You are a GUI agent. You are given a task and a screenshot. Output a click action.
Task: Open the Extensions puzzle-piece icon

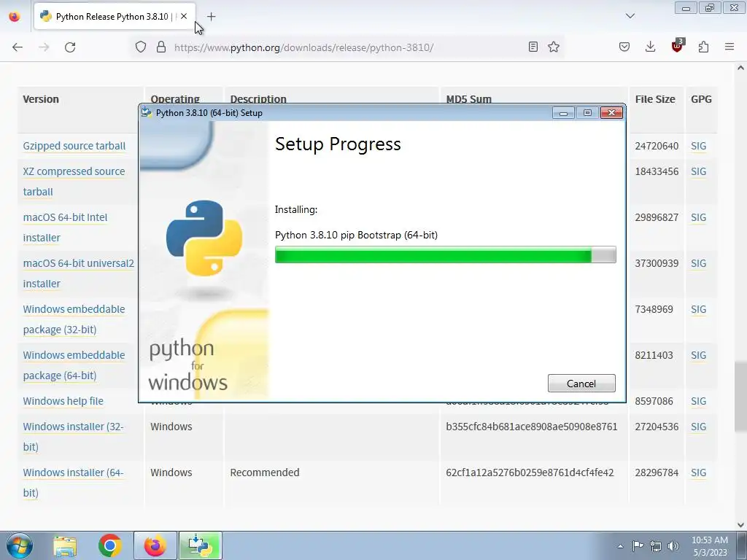click(x=704, y=47)
